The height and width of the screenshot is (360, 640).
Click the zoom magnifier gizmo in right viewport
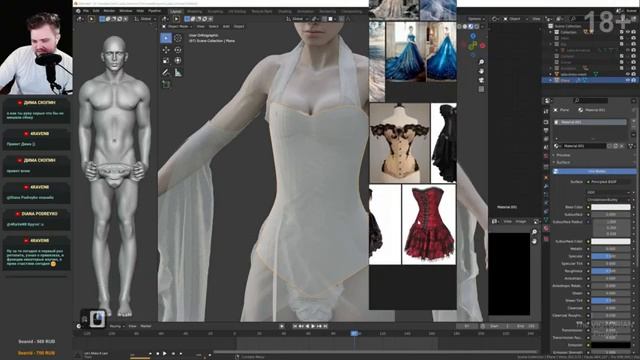(x=482, y=62)
